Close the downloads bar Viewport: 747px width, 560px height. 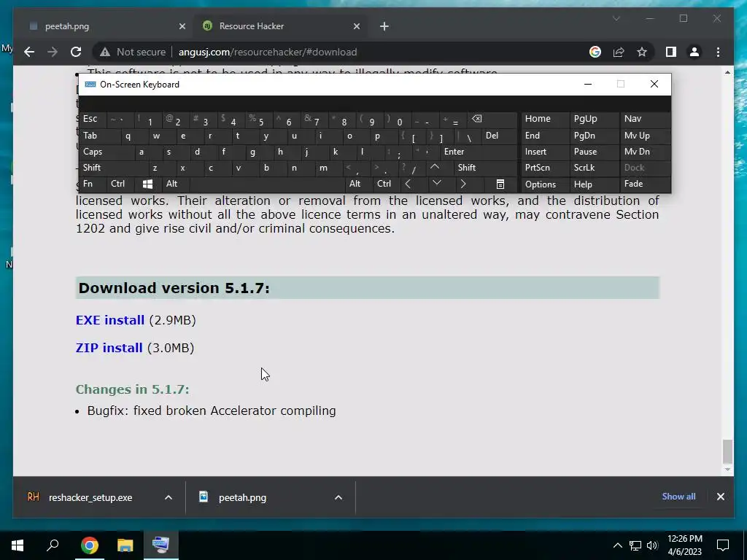[720, 496]
